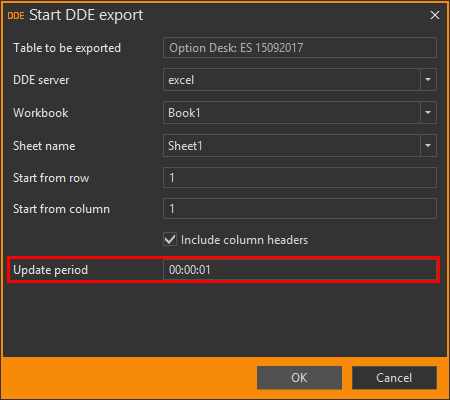Click the Start from column input

(x=300, y=209)
